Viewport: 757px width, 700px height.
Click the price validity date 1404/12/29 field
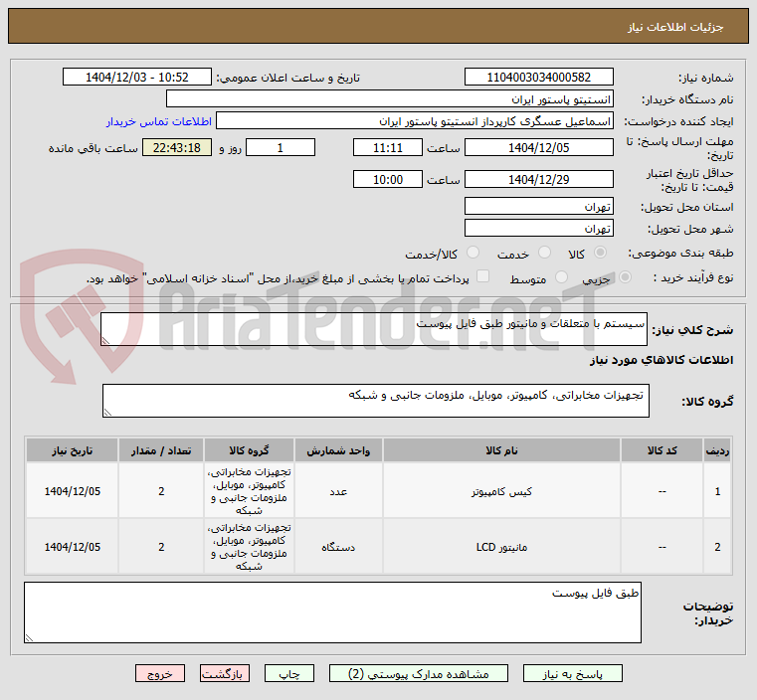coord(539,179)
